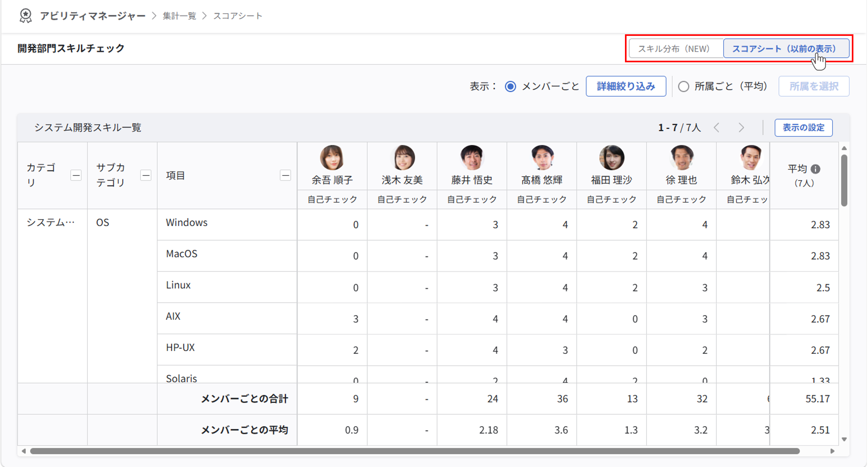Click 余吾 順子 member name
868x467 pixels.
pyautogui.click(x=332, y=180)
